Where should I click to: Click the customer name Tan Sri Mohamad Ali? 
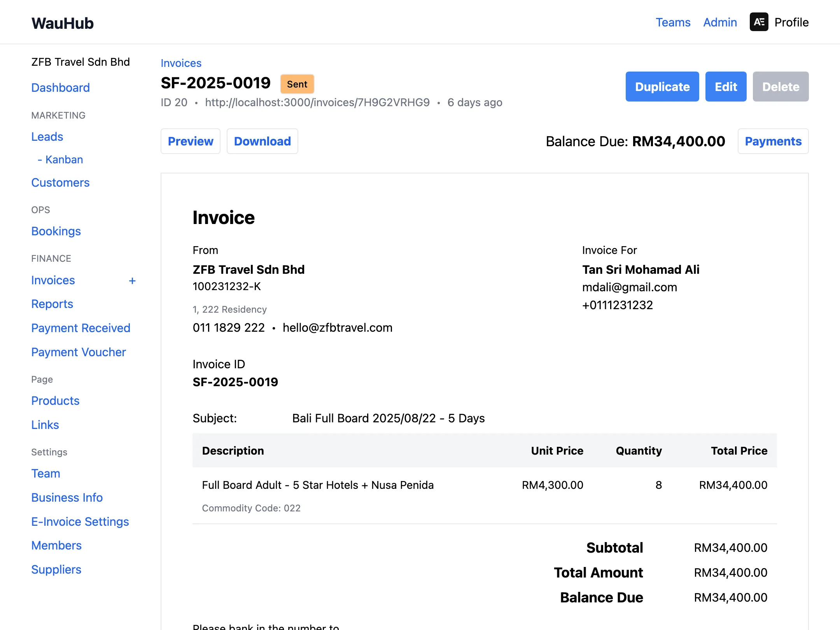[640, 269]
